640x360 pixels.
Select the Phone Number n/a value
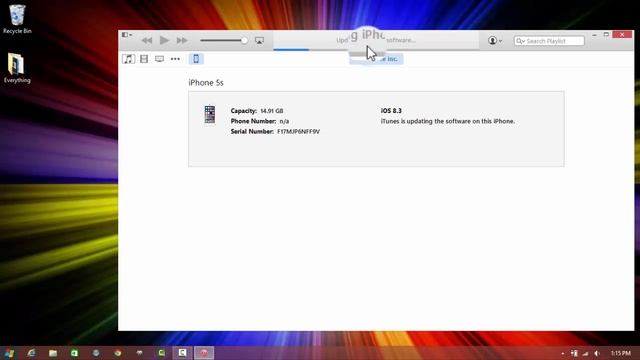tap(284, 121)
